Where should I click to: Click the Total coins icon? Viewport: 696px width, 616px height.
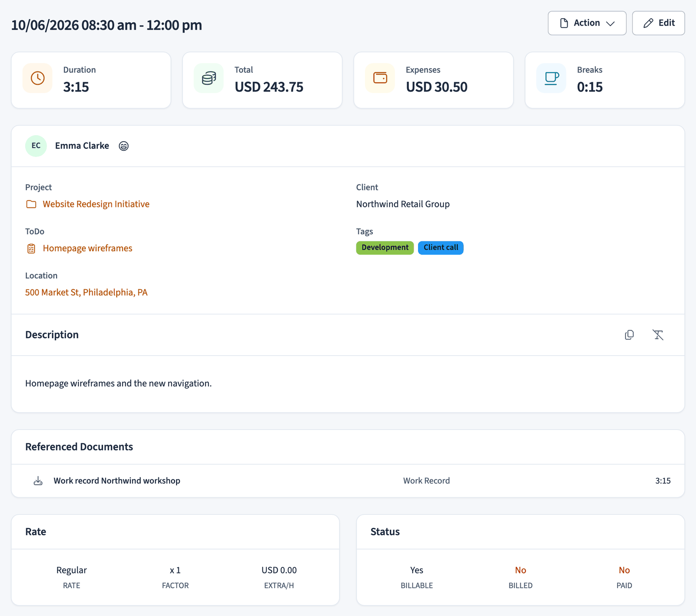click(x=209, y=78)
